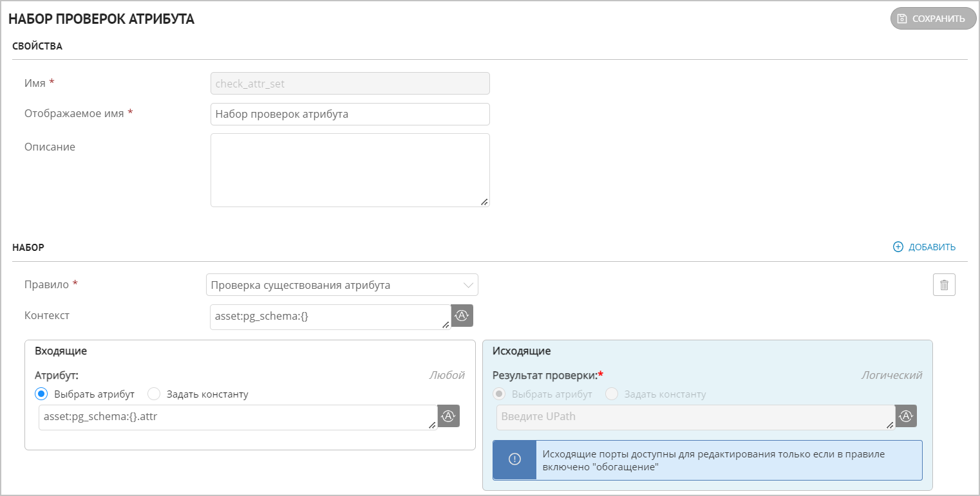Open the Правило dropdown
Image resolution: width=980 pixels, height=496 pixels.
(x=342, y=284)
